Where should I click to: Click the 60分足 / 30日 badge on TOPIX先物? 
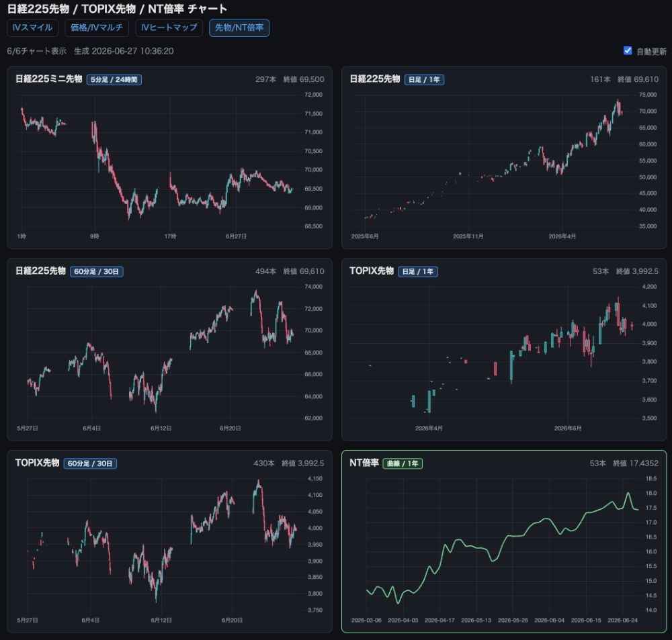[x=90, y=463]
